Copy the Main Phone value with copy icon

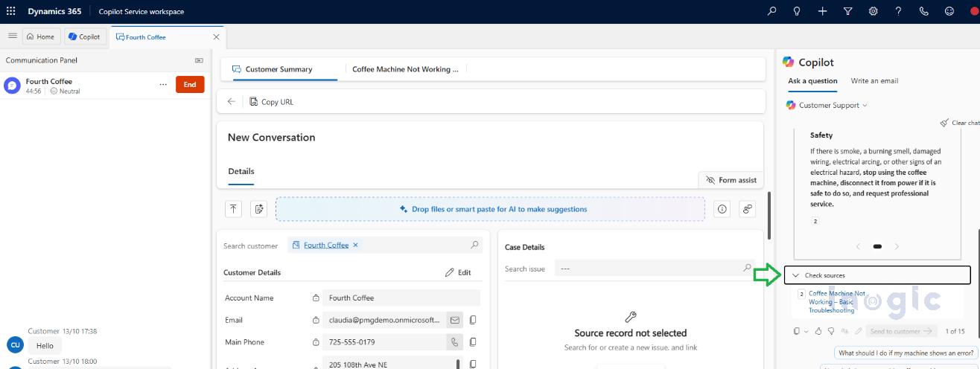(x=473, y=342)
